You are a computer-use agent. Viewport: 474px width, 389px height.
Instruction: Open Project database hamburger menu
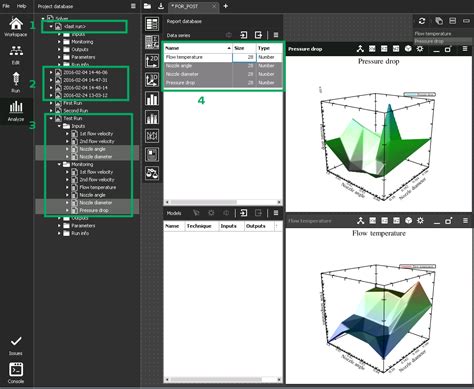pos(133,6)
